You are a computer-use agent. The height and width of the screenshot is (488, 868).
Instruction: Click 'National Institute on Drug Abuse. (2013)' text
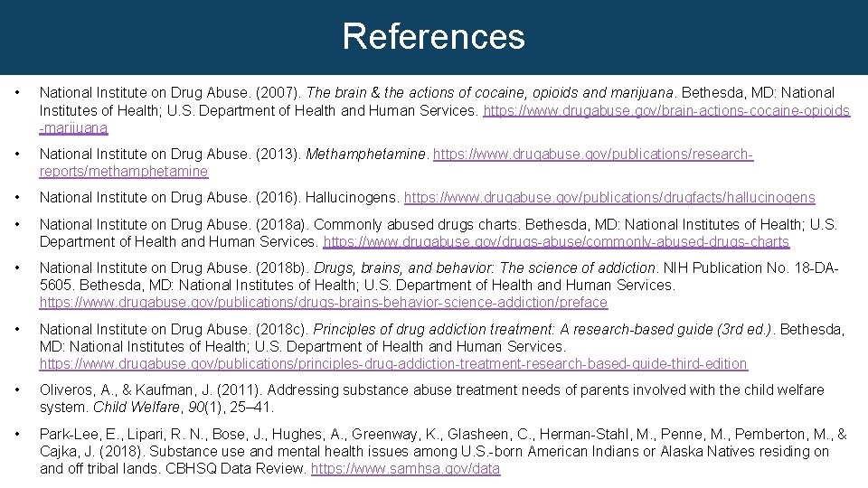(x=170, y=154)
